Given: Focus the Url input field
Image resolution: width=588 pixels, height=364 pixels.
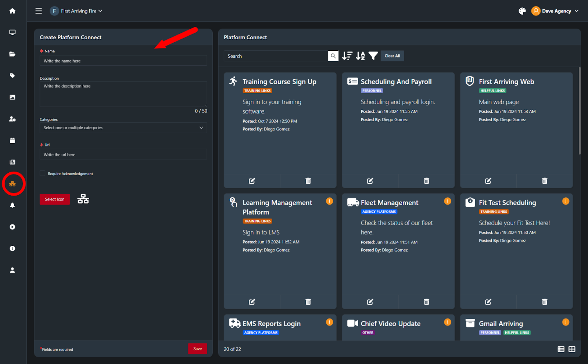Looking at the screenshot, I should 123,154.
